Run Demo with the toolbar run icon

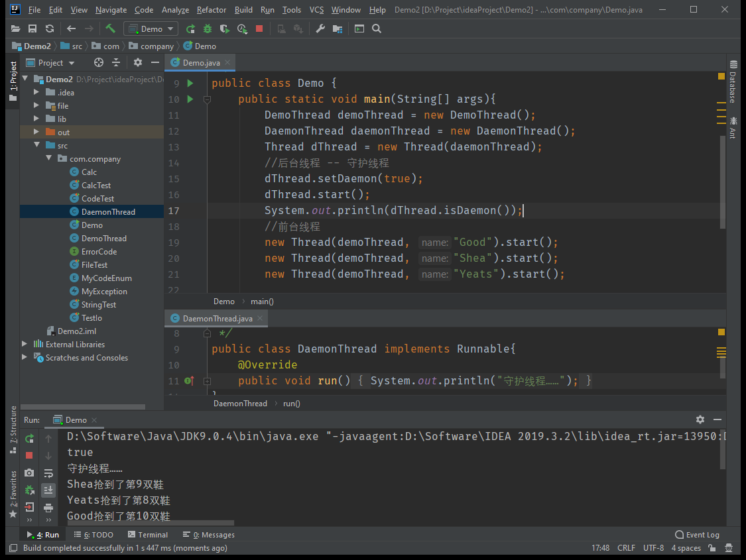[190, 29]
